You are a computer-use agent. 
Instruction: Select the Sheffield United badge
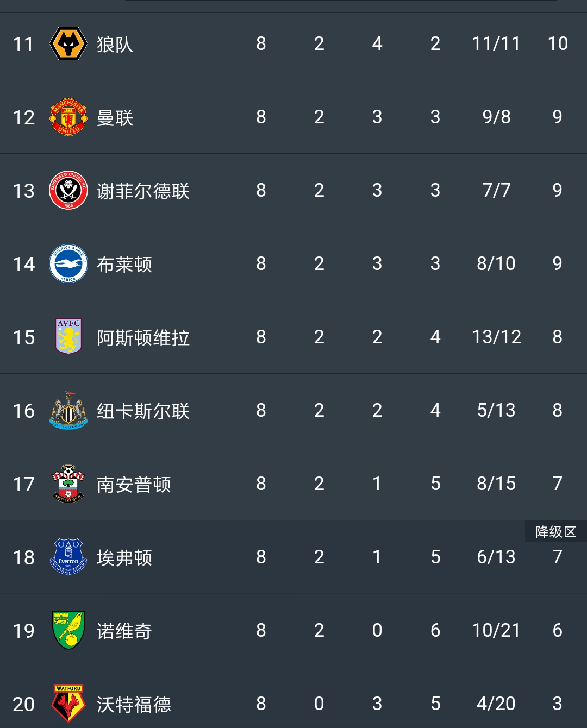tap(68, 190)
